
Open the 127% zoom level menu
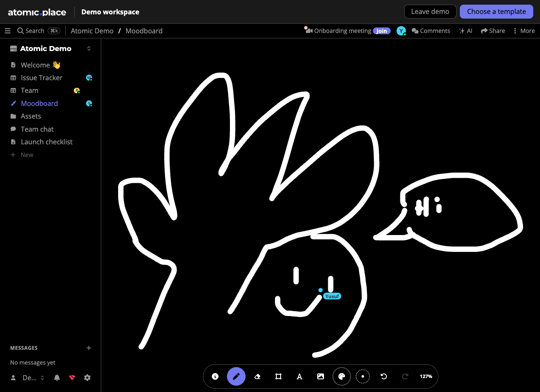pyautogui.click(x=426, y=376)
